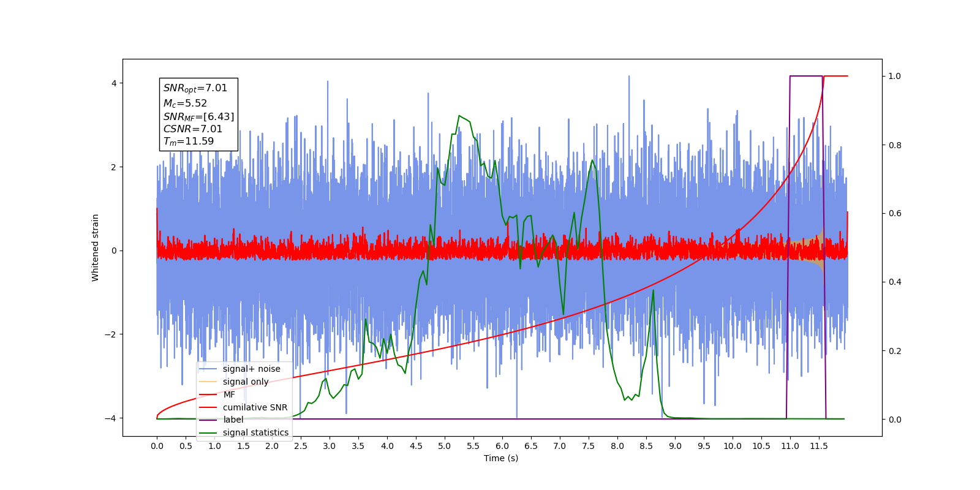Click the CSNR=7.01 annotation text

193,129
